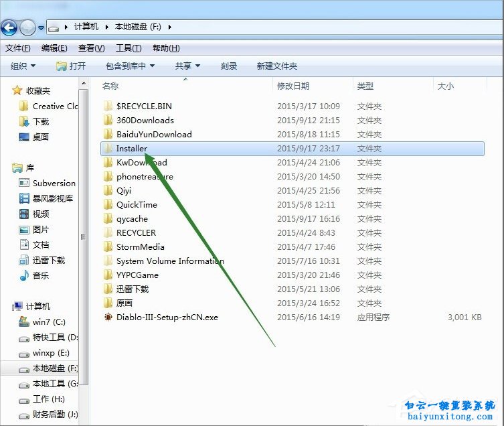Expand arrow after 本地磁盘 (F:) in address bar
The image size is (504, 426).
coord(169,27)
